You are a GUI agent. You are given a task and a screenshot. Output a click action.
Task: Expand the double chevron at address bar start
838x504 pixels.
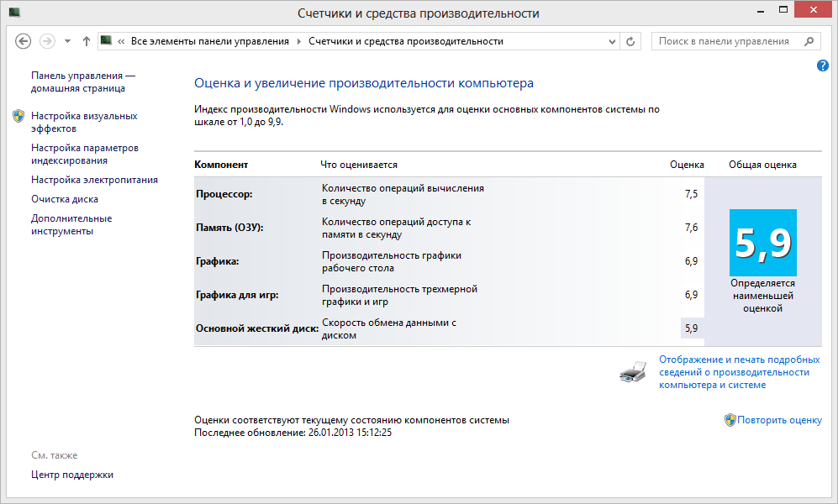pyautogui.click(x=121, y=42)
